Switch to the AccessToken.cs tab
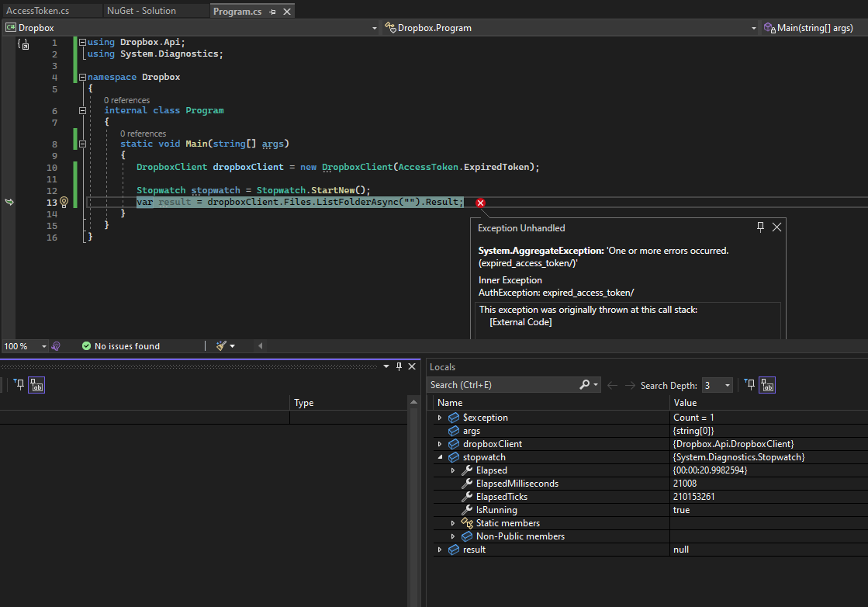This screenshot has height=607, width=868. (37, 11)
